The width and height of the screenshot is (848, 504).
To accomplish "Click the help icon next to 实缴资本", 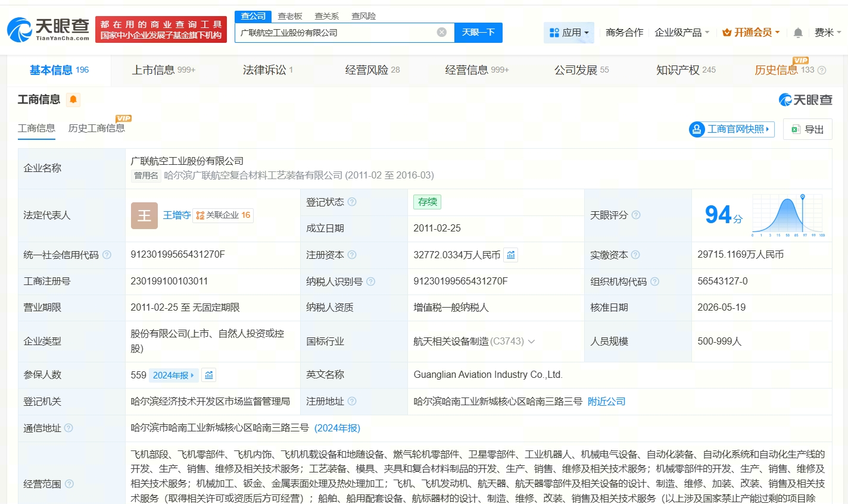I will (636, 255).
